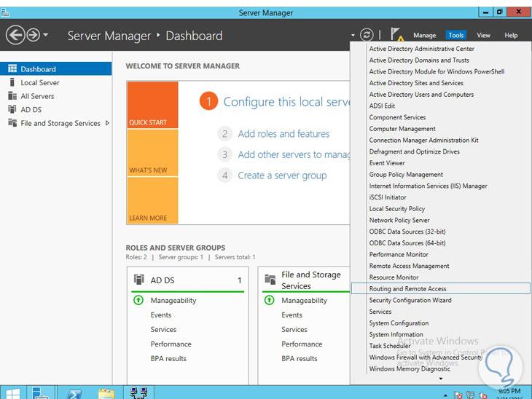532x399 pixels.
Task: Click the forward navigation arrow
Action: pos(32,35)
